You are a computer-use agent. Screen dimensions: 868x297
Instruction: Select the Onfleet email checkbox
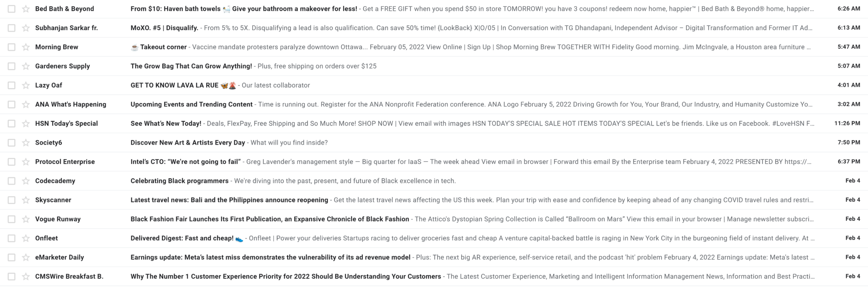click(11, 238)
